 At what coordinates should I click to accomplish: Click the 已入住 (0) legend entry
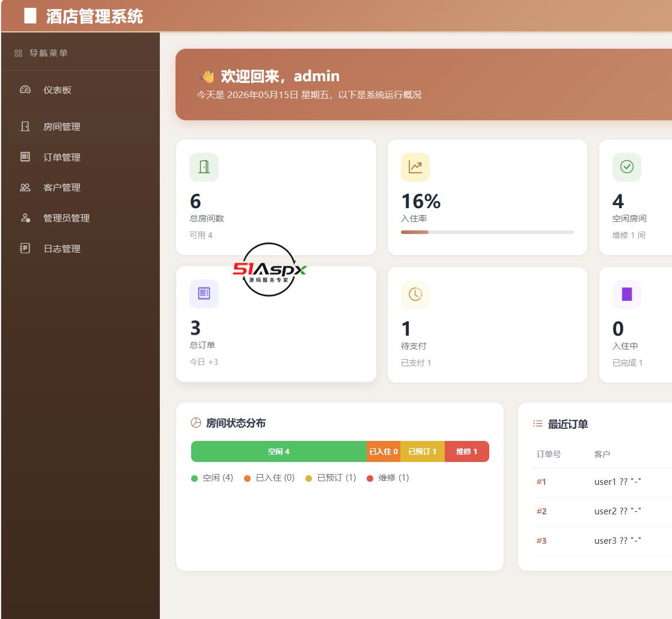(269, 478)
